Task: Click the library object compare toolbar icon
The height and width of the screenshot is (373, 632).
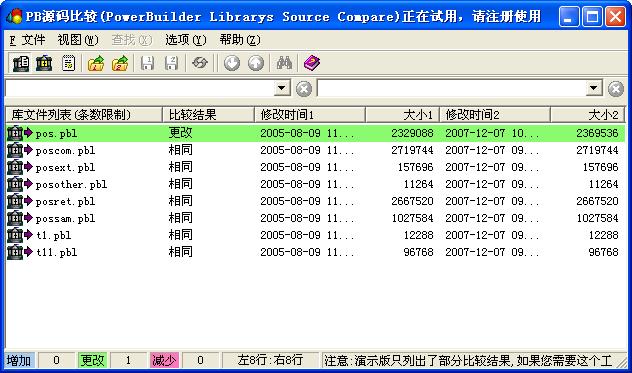Action: click(44, 63)
